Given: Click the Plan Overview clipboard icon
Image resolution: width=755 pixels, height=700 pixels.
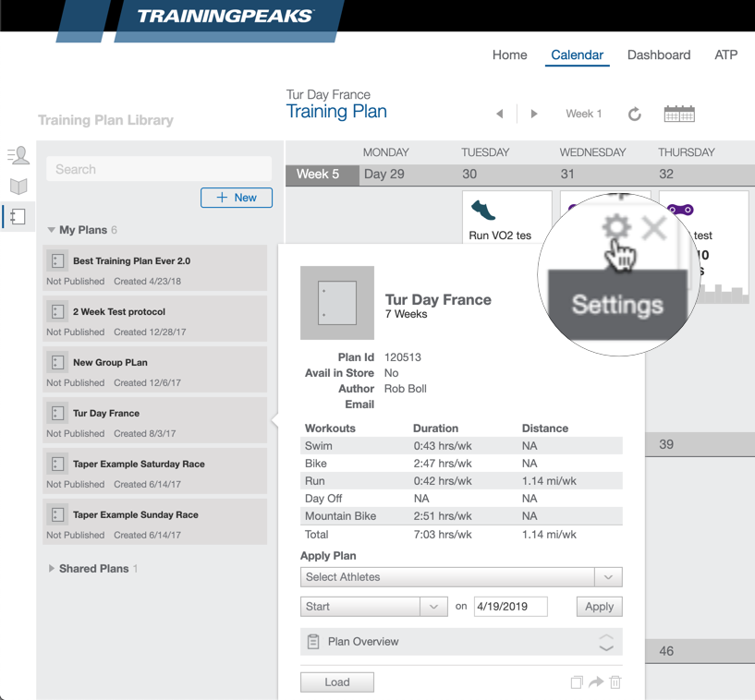Looking at the screenshot, I should 313,641.
